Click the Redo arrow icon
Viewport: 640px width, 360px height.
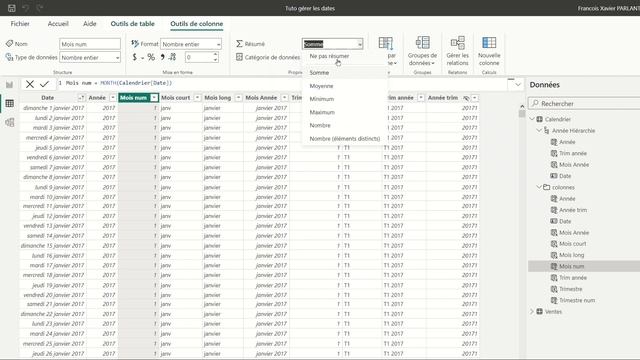pos(39,8)
